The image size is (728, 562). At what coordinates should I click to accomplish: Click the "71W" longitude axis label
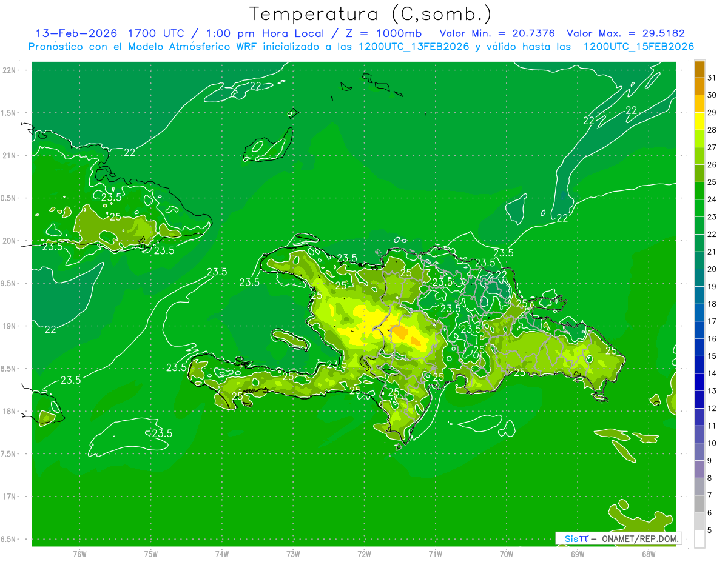click(435, 554)
